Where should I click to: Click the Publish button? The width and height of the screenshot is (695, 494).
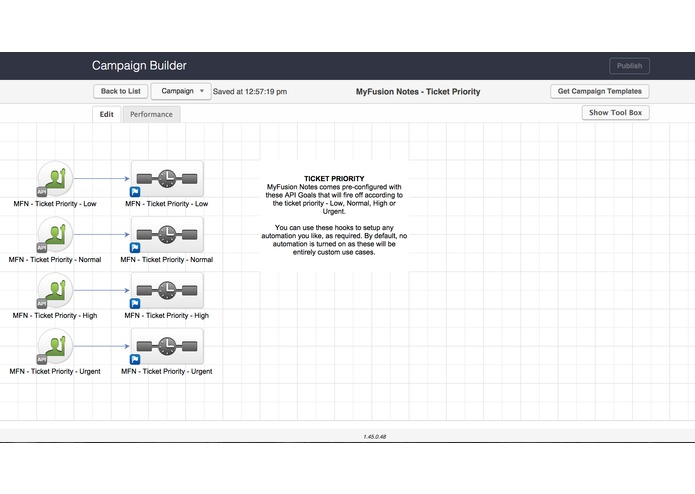(x=629, y=66)
